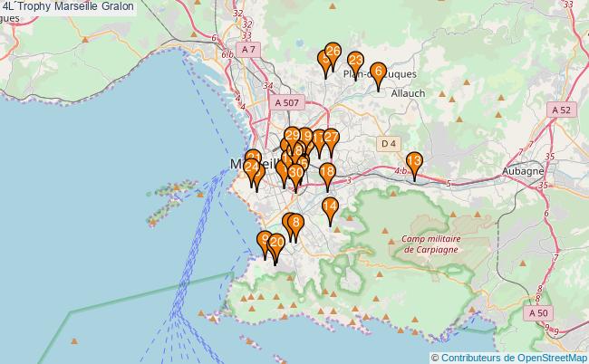The height and width of the screenshot is (364, 589).
Task: Click the Camp militaire de Carpiagne label
Action: pos(432,244)
